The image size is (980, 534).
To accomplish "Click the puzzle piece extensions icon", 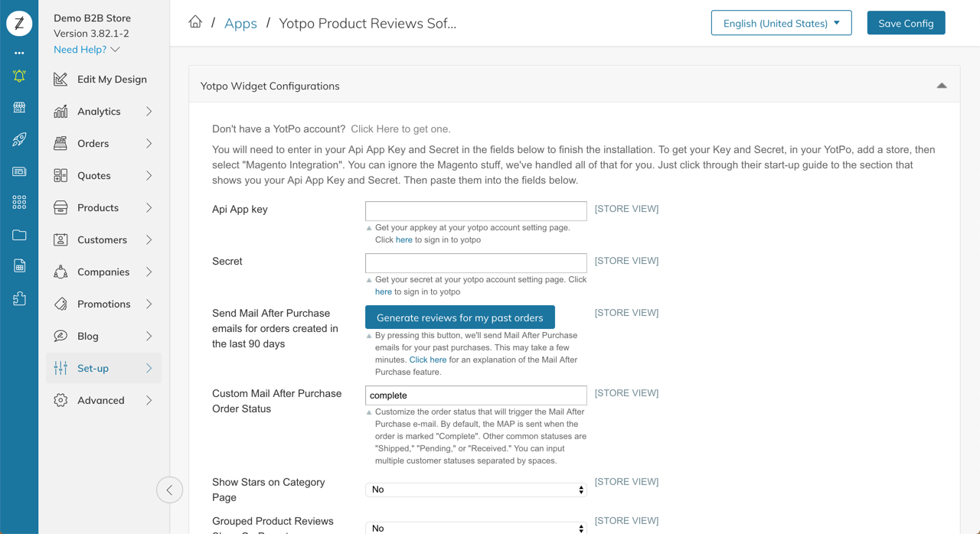I will (19, 298).
